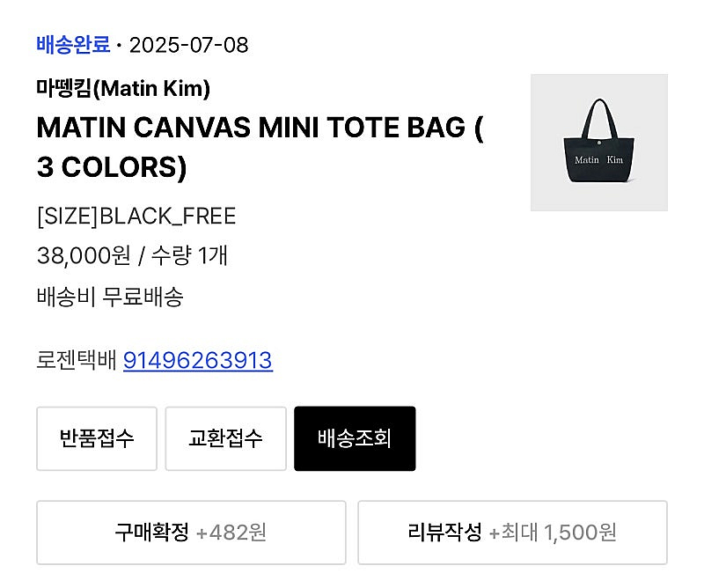The width and height of the screenshot is (704, 588).
Task: Click the Matin Kim logo on bag image
Action: click(599, 160)
